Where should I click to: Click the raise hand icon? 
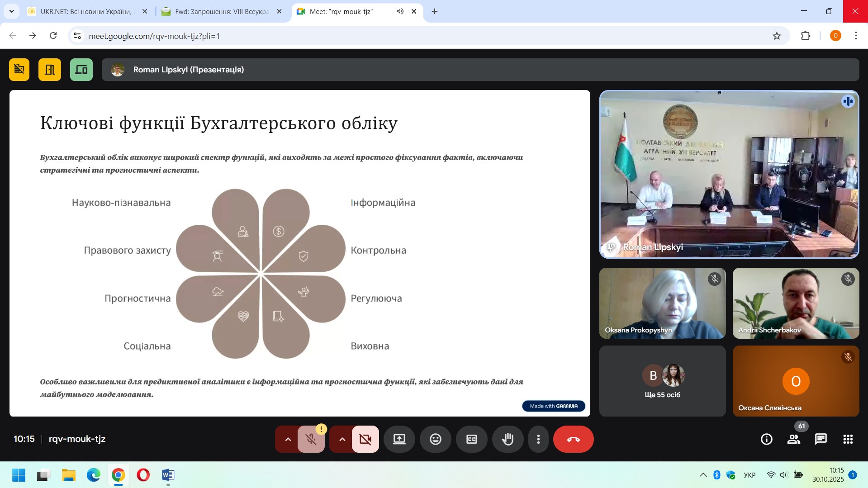click(x=508, y=439)
